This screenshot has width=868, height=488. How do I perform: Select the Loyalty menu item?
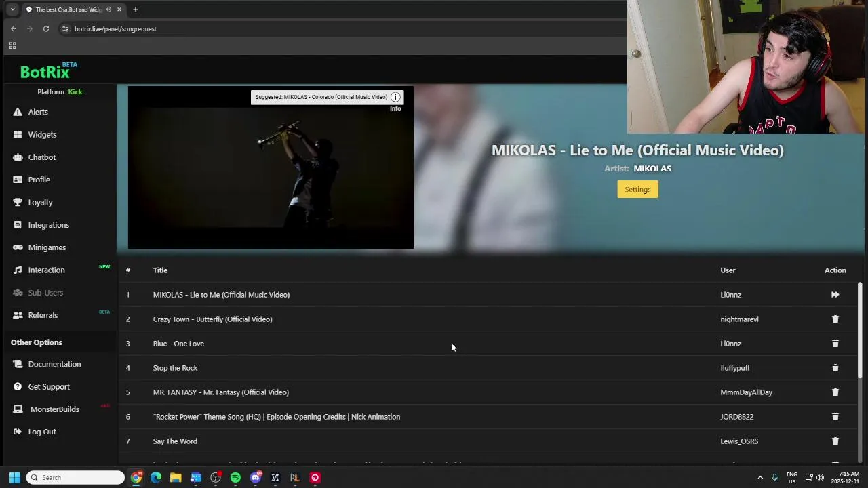click(x=40, y=202)
